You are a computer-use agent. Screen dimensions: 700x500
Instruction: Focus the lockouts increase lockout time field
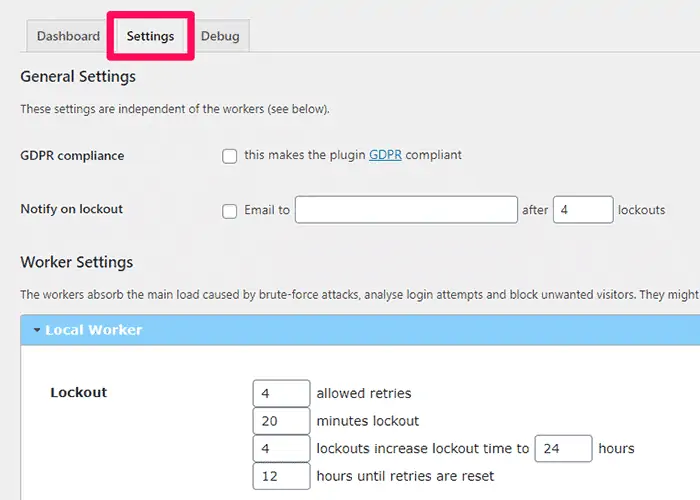coord(281,448)
